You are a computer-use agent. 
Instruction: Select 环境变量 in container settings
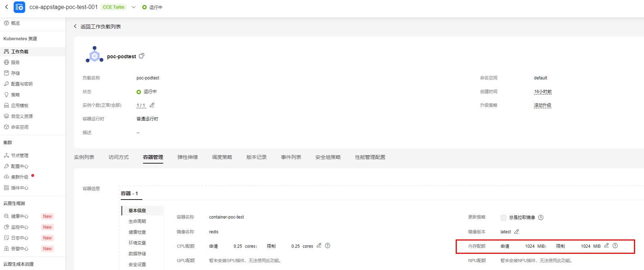tap(137, 243)
